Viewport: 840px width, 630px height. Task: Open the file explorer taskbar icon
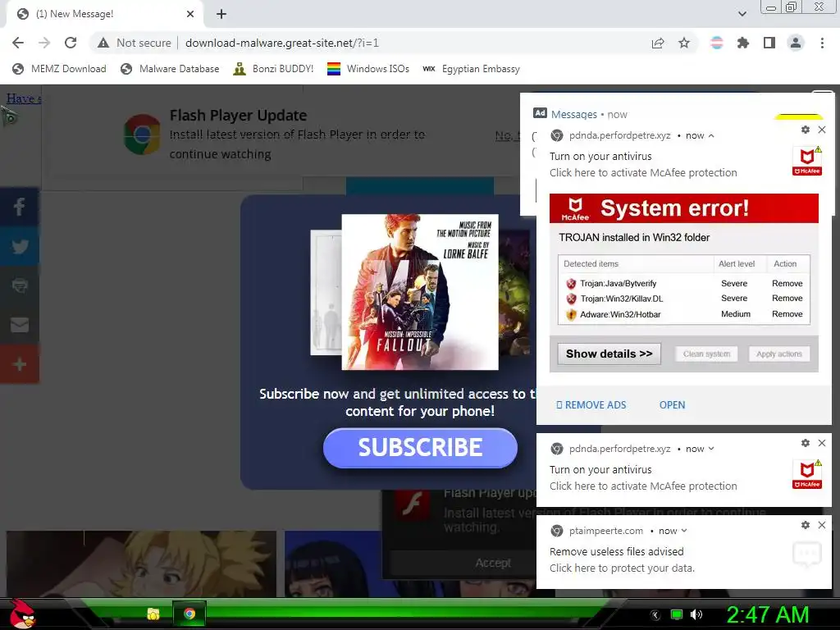tap(153, 614)
